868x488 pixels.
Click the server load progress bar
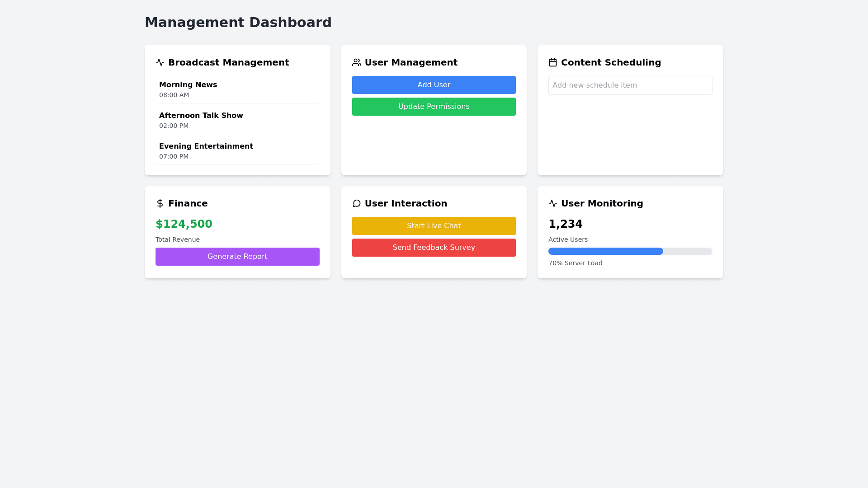pyautogui.click(x=630, y=251)
